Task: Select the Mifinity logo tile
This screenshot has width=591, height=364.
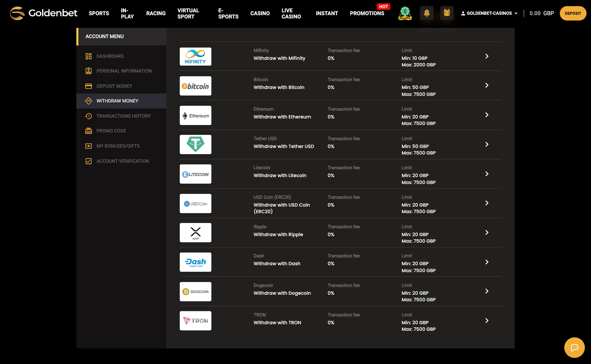Action: point(196,56)
